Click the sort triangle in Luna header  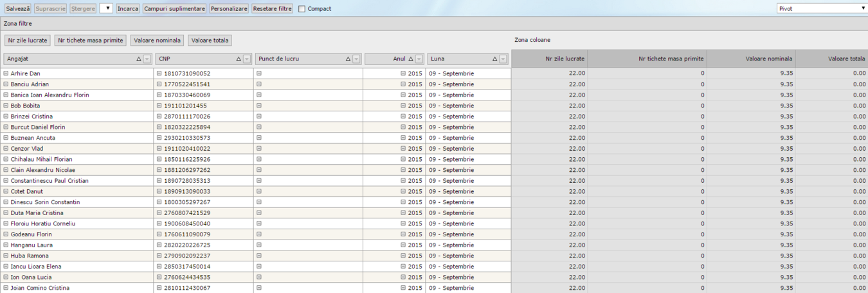pyautogui.click(x=494, y=59)
